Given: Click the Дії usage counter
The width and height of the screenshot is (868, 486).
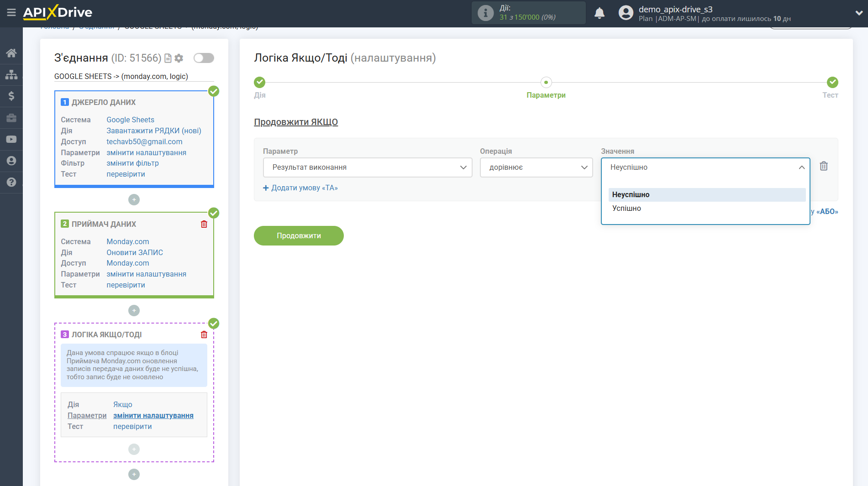Looking at the screenshot, I should pos(528,13).
